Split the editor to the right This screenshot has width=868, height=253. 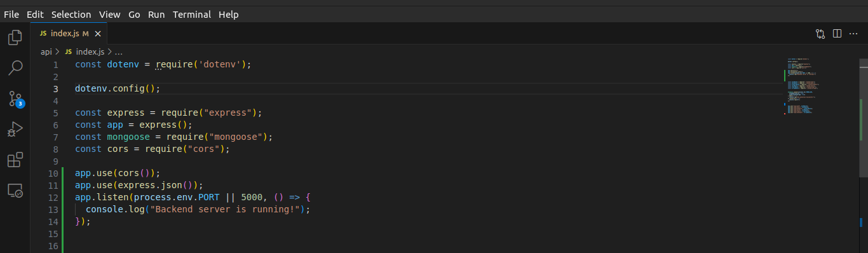[837, 33]
